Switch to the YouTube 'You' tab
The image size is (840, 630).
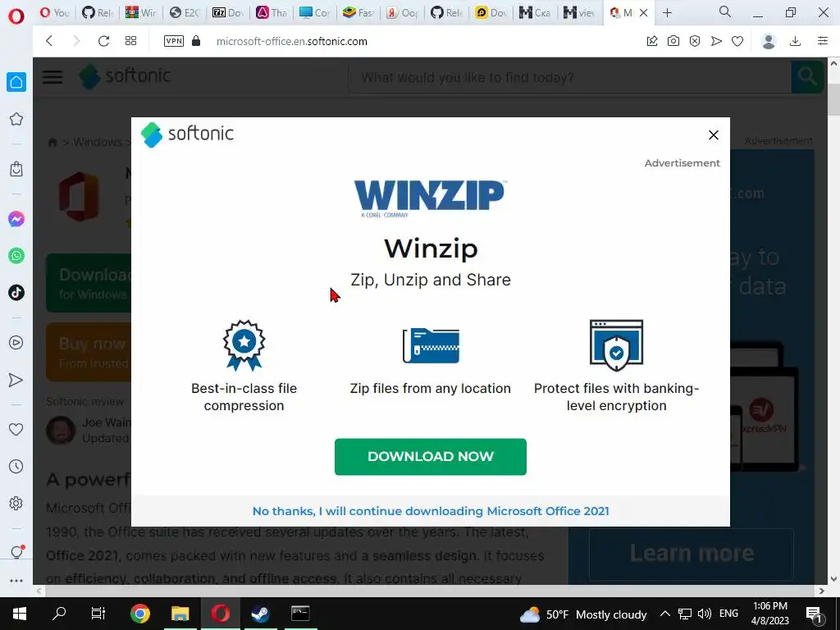pos(55,13)
